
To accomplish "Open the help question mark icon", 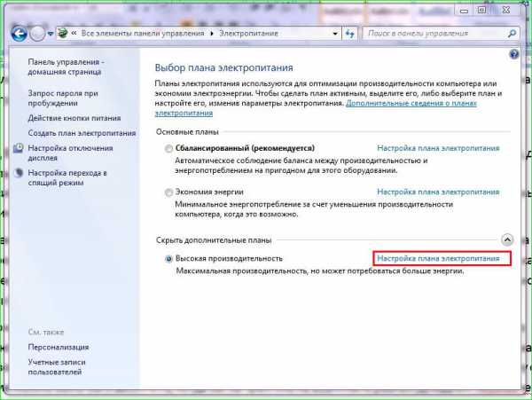I will 514,54.
